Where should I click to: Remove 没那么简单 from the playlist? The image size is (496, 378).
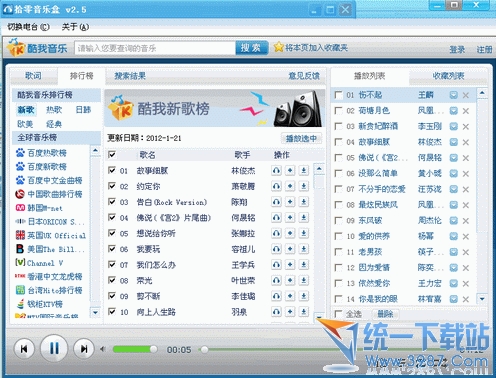(x=466, y=174)
